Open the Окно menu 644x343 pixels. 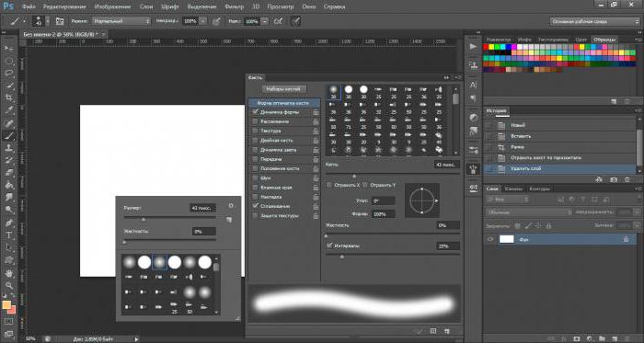(x=309, y=6)
